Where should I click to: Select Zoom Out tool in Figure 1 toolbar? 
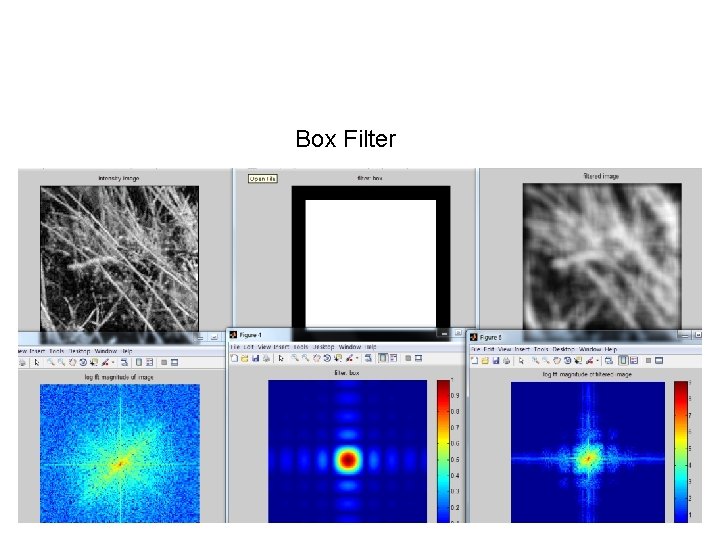tap(305, 358)
